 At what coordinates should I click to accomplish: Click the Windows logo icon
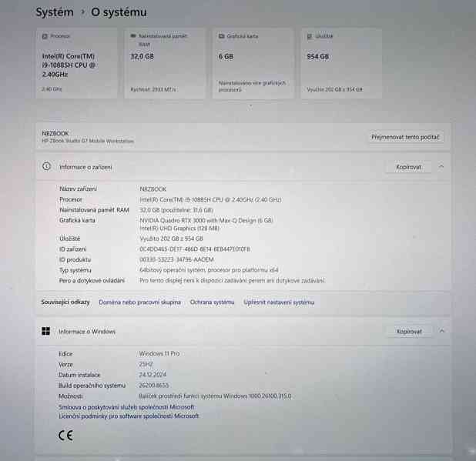(46, 331)
